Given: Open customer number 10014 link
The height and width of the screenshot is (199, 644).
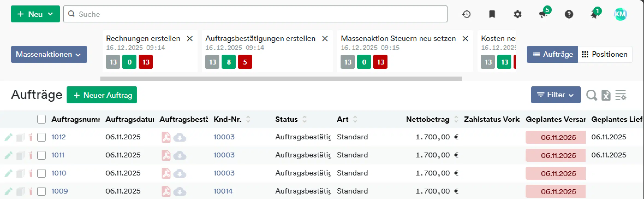Looking at the screenshot, I should (223, 191).
